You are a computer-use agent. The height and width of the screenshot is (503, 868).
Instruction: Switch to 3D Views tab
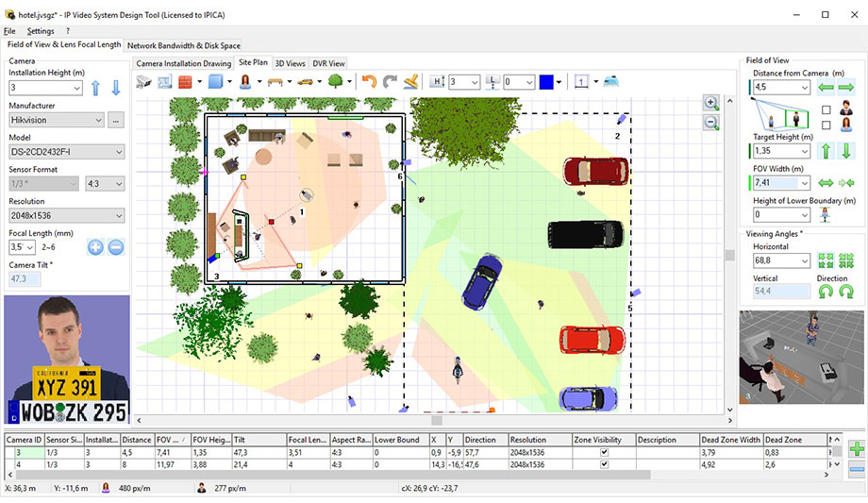[290, 63]
